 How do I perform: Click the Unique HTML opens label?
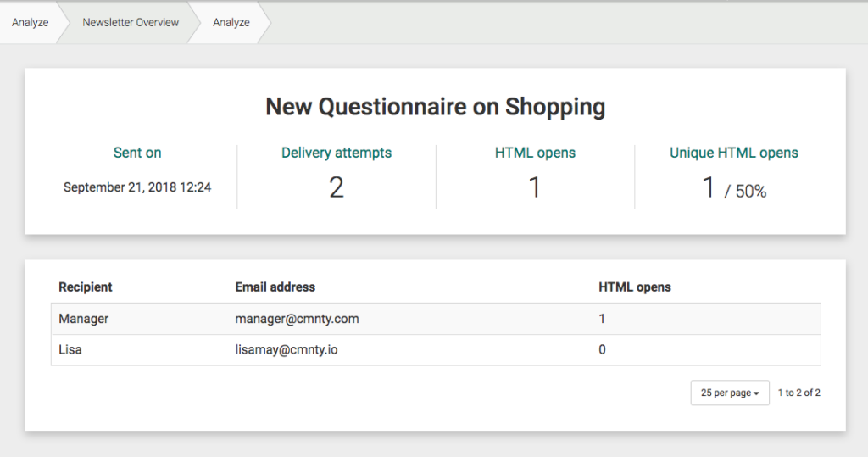733,153
